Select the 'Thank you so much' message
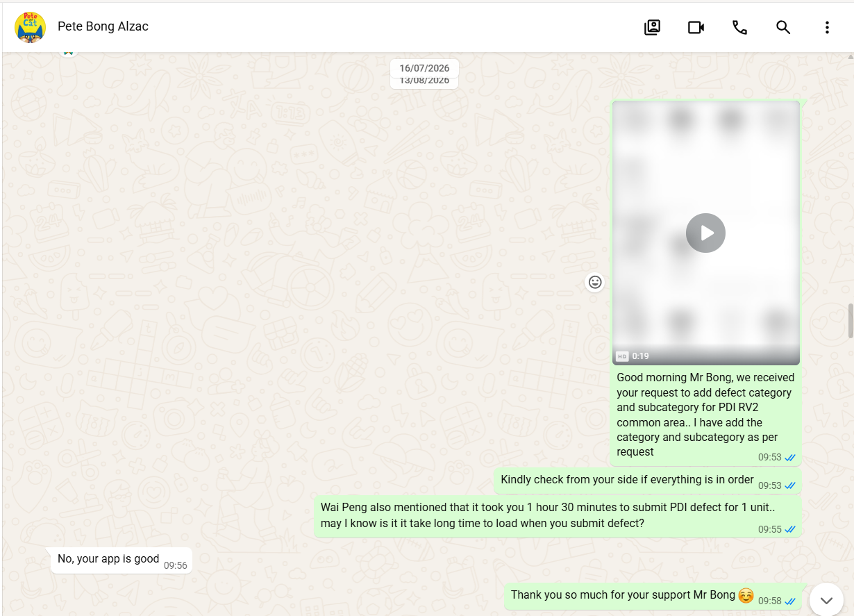This screenshot has height=616, width=854. 653,596
